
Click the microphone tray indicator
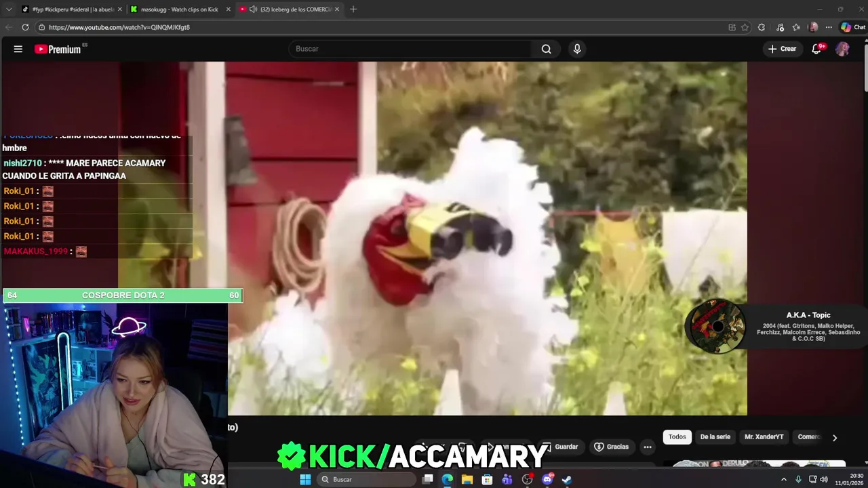(798, 479)
